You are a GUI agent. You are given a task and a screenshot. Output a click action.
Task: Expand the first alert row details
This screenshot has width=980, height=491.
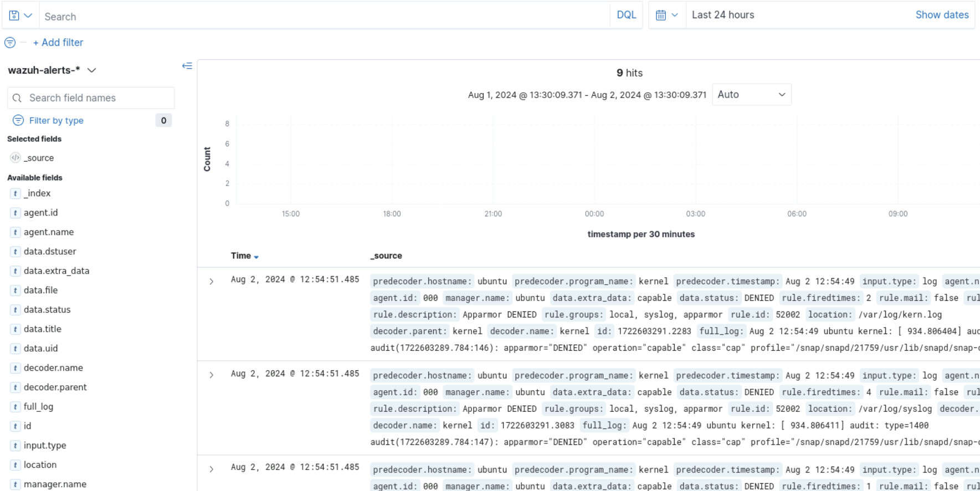[212, 282]
